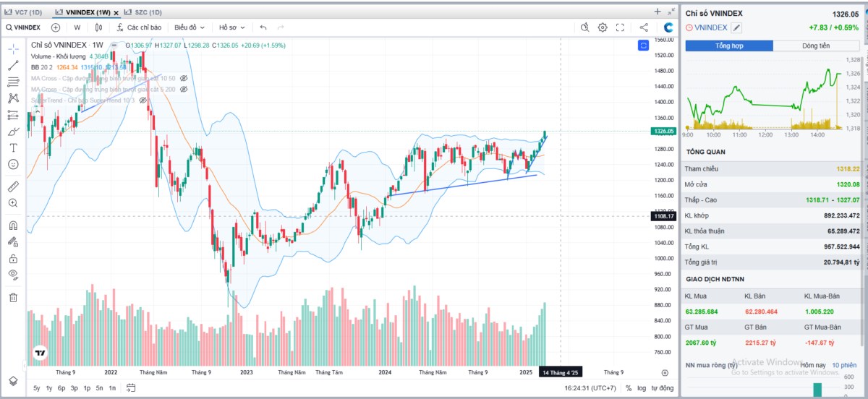Click the undo arrow

tap(263, 27)
